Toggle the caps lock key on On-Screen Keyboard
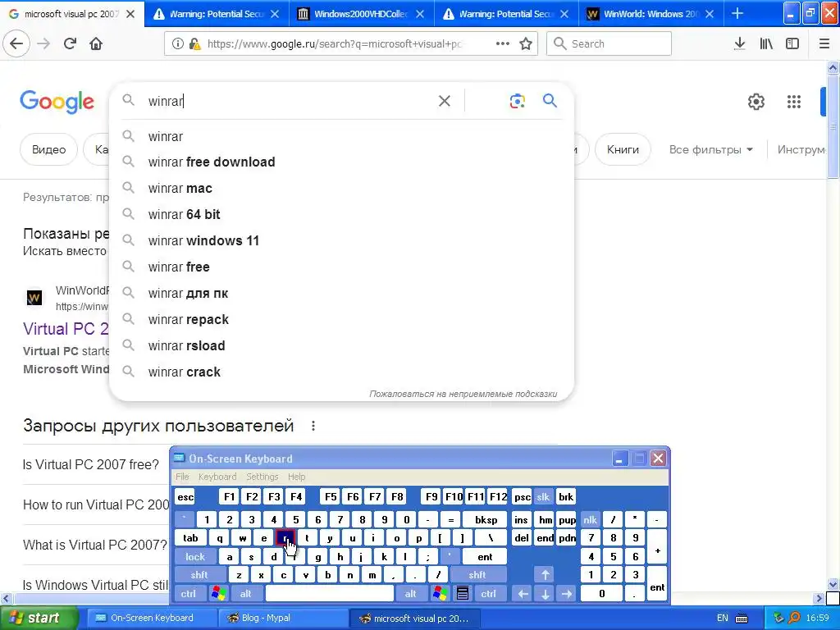The height and width of the screenshot is (630, 840). pyautogui.click(x=195, y=557)
